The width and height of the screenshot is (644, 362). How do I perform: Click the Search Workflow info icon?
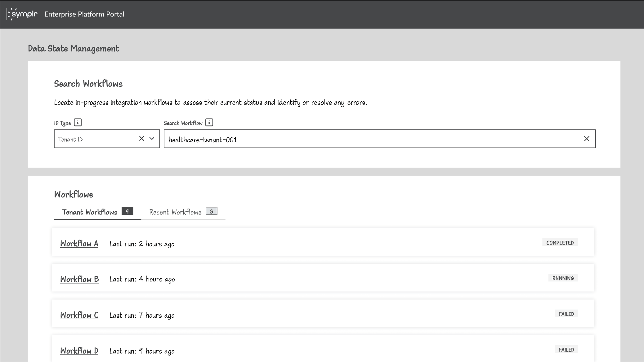point(210,123)
